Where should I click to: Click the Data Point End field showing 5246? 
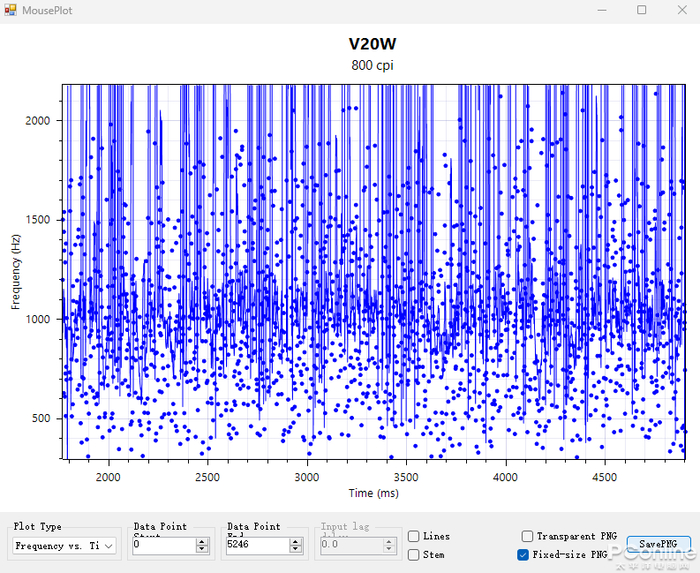coord(257,546)
